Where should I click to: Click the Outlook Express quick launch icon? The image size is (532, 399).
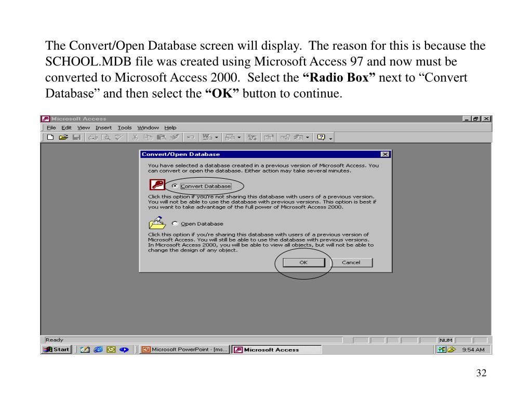(85, 350)
